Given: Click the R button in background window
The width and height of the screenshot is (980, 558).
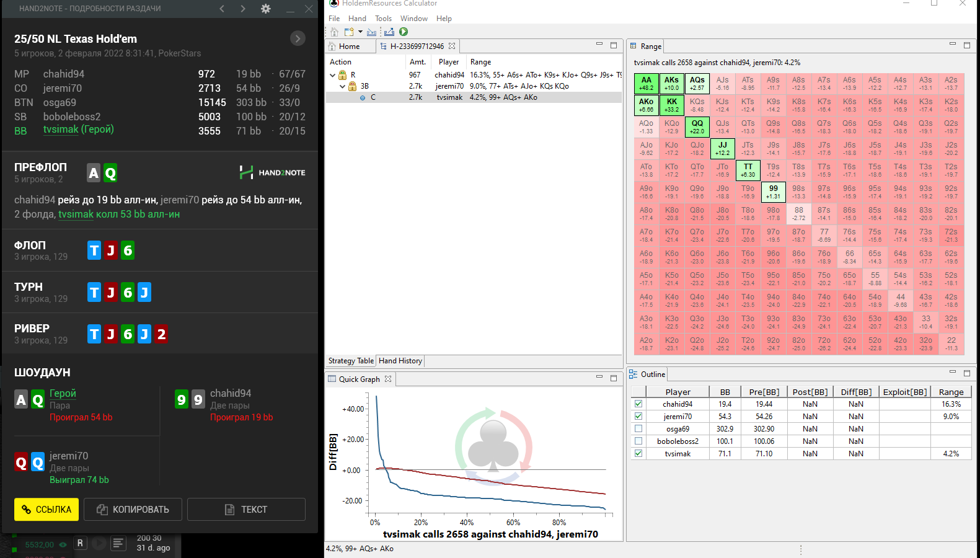Looking at the screenshot, I should (80, 543).
